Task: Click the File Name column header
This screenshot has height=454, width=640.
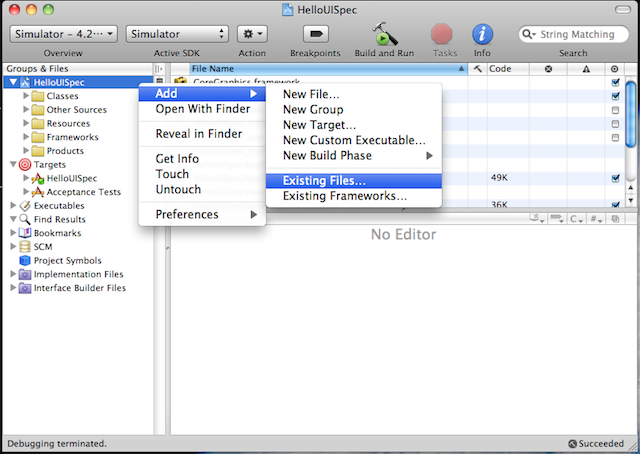Action: (328, 69)
